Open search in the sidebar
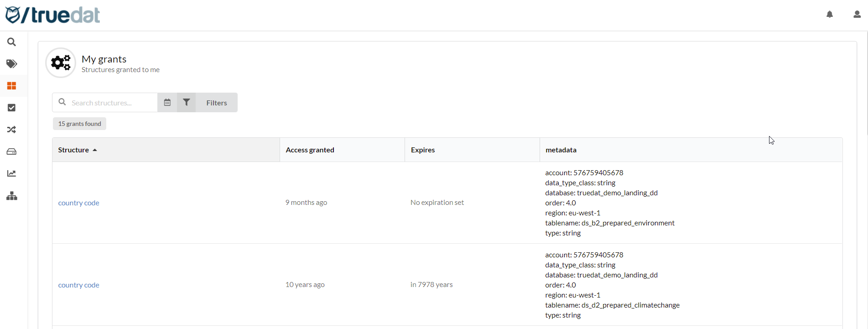Screen dimensions: 868x329 coord(12,42)
